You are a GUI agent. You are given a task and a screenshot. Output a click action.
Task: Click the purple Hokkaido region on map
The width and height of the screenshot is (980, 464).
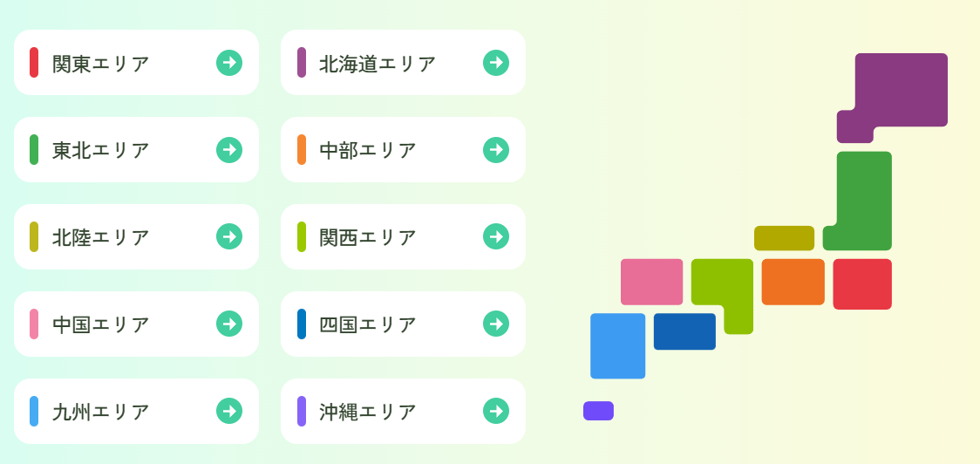pyautogui.click(x=902, y=89)
